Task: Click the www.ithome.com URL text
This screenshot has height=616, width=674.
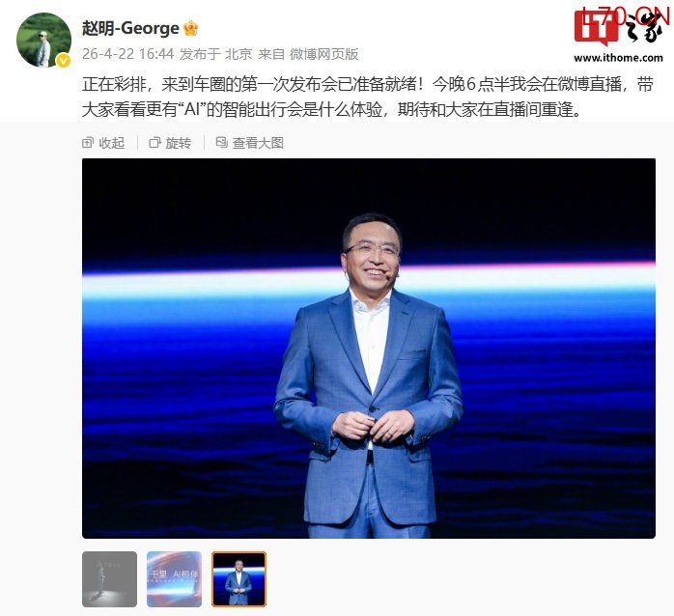Action: (618, 58)
